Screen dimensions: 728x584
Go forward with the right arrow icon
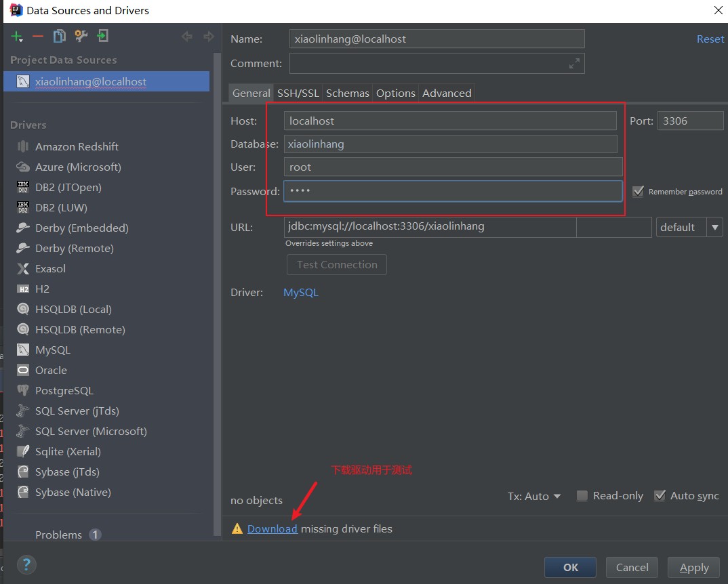pos(209,36)
